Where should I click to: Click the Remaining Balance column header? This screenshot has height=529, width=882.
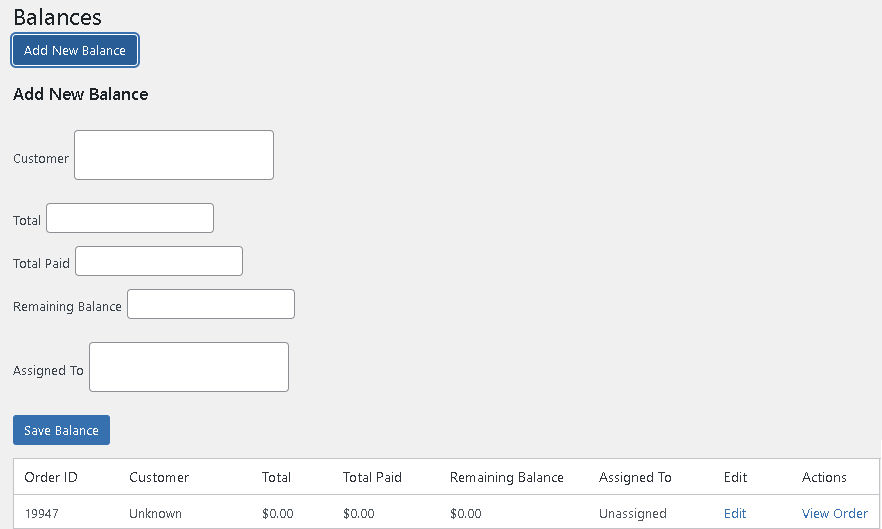click(507, 477)
